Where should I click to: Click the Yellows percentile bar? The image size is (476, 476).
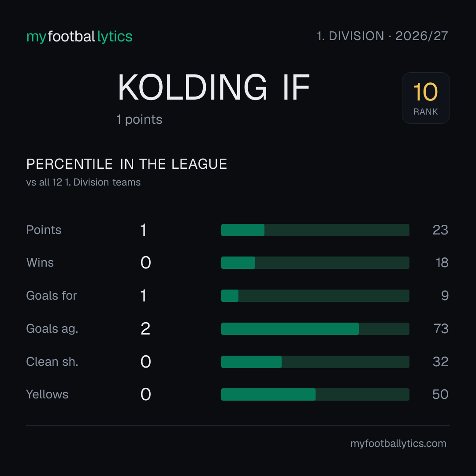pyautogui.click(x=315, y=394)
